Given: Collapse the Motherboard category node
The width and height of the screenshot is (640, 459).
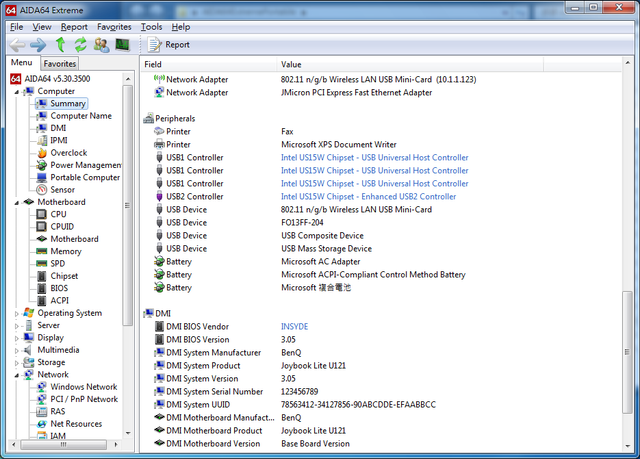Looking at the screenshot, I should pyautogui.click(x=17, y=202).
